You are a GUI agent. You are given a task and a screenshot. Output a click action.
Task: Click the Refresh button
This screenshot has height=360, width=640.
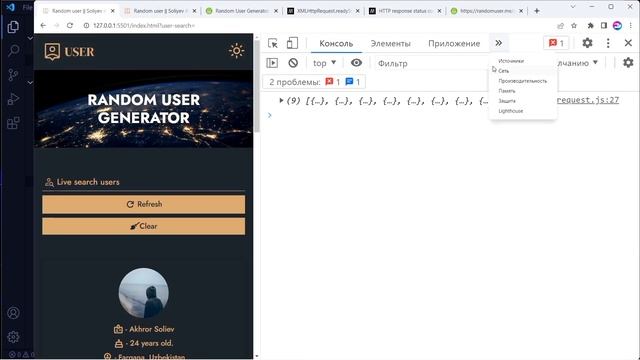(144, 204)
